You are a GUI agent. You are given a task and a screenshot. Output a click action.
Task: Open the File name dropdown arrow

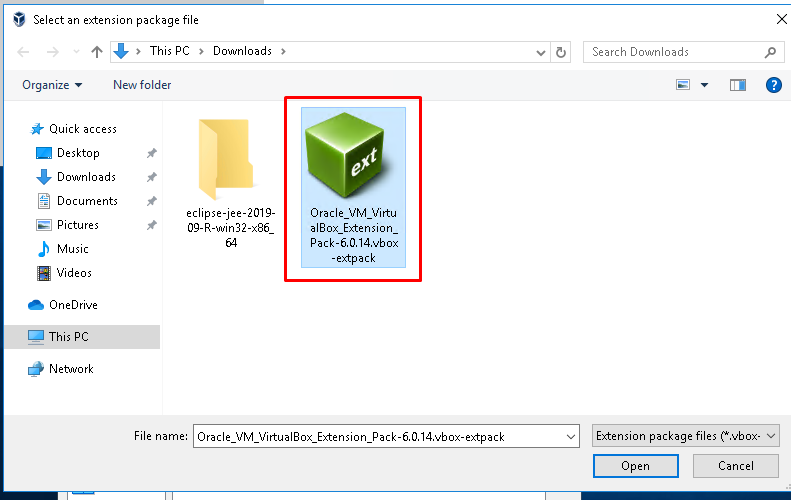[x=571, y=436]
